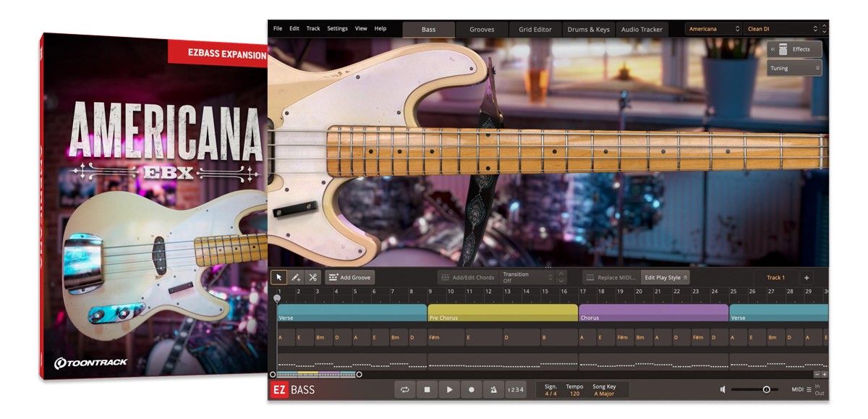Click the EZ BASS logo
This screenshot has height=419, width=868.
coord(293,390)
